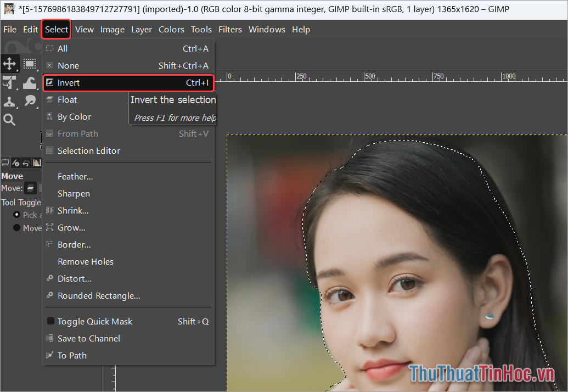
Task: Select the Clone stamp tool
Action: [x=9, y=102]
